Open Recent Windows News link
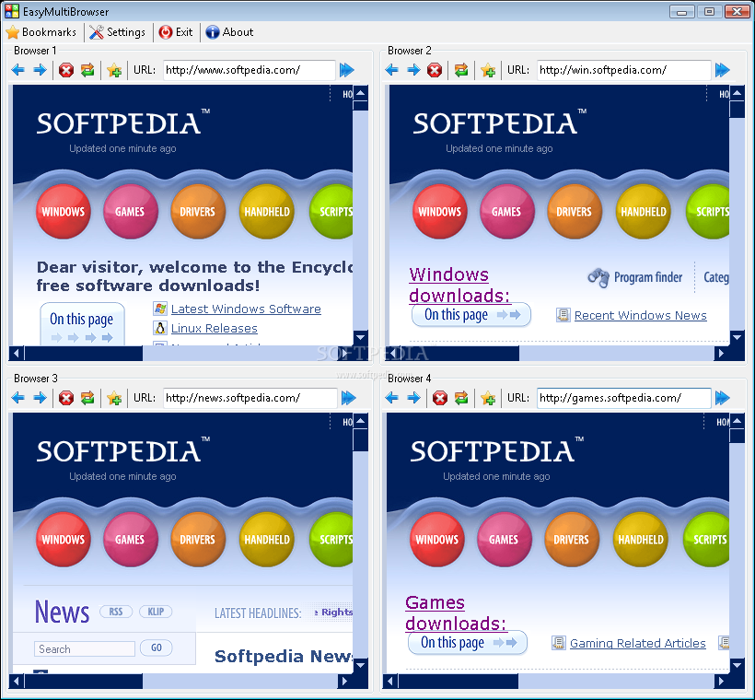The height and width of the screenshot is (700, 755). pyautogui.click(x=641, y=316)
